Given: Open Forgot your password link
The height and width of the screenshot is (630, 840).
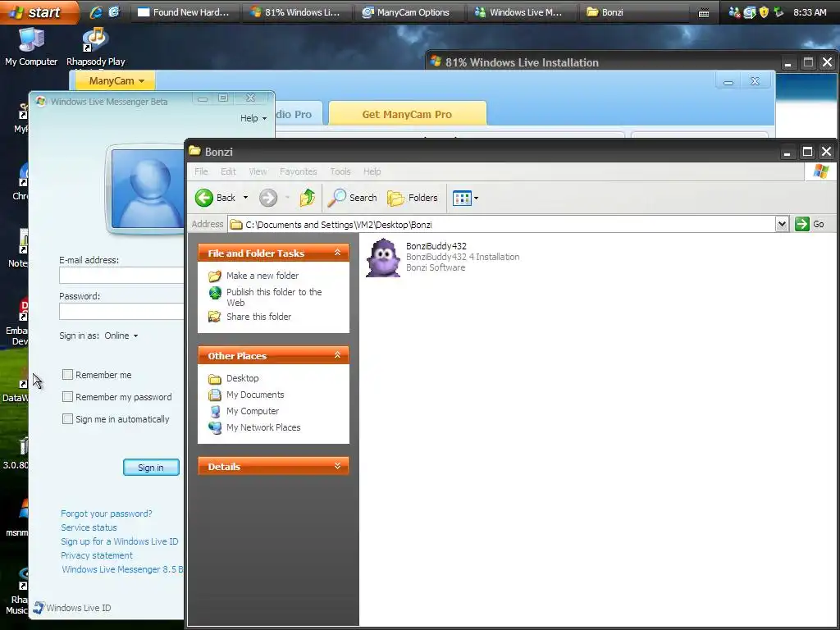Looking at the screenshot, I should click(x=106, y=514).
